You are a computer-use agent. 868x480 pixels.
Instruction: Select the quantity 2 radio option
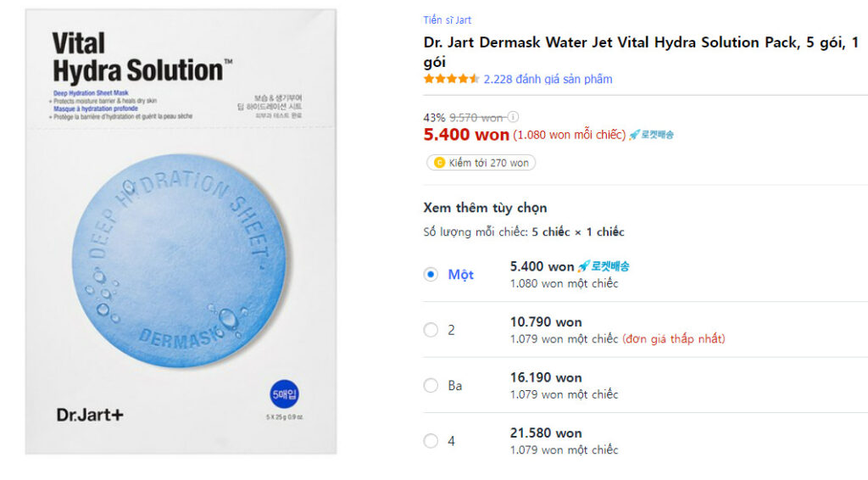pos(431,330)
